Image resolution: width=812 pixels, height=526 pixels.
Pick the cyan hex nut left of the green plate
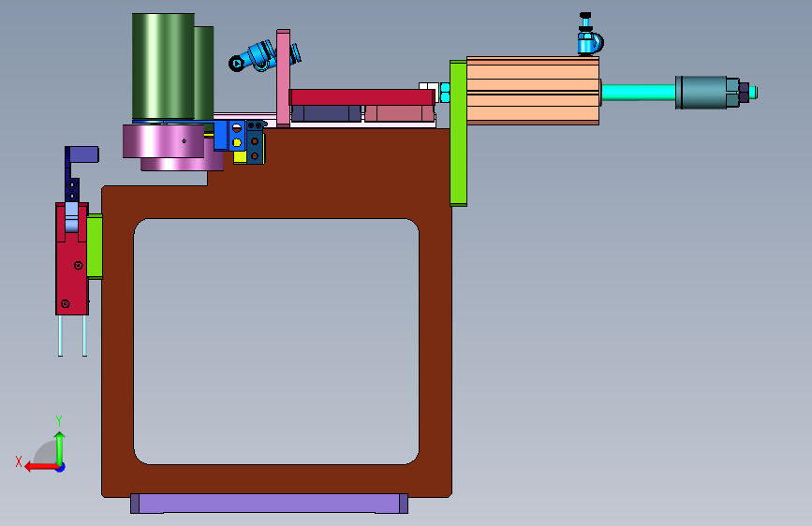point(444,93)
